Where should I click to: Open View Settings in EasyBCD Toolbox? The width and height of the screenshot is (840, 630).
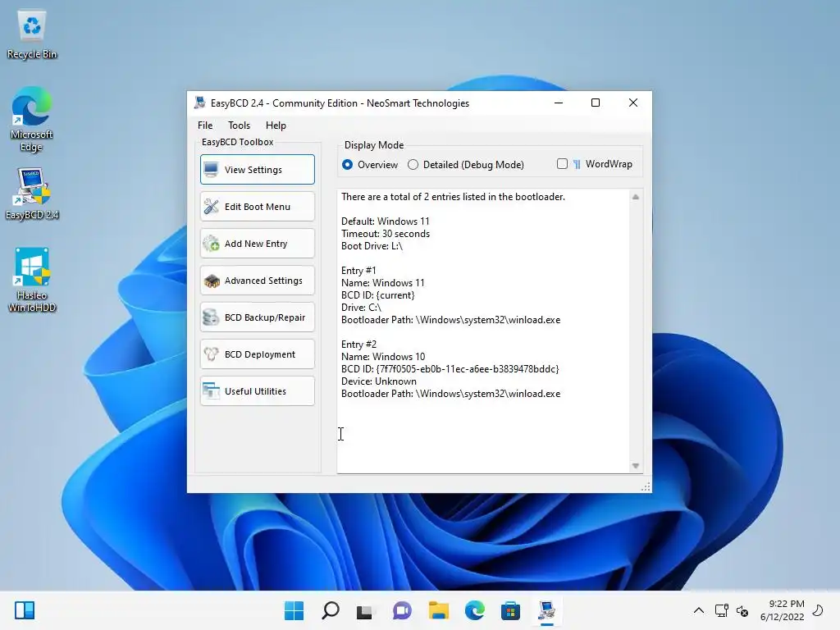pyautogui.click(x=257, y=169)
